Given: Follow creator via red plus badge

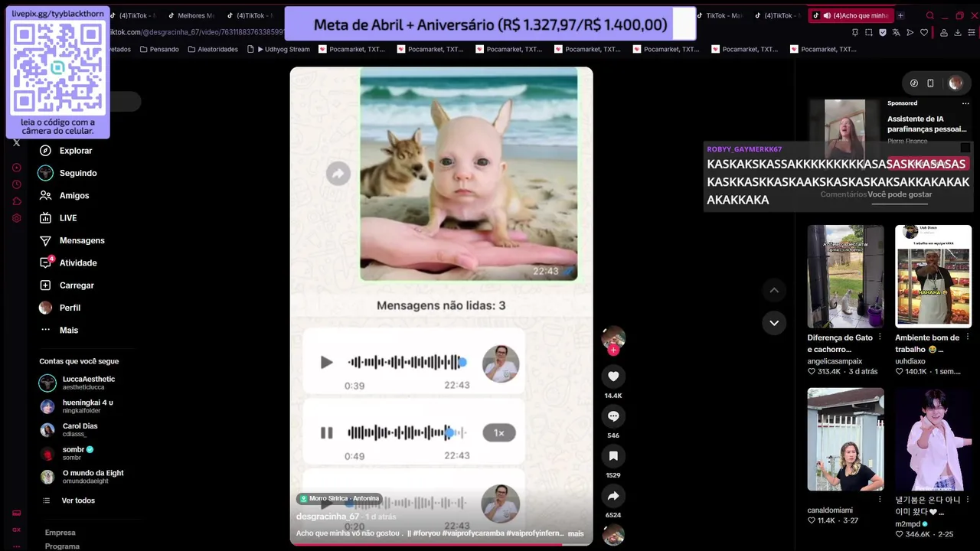Looking at the screenshot, I should 613,350.
